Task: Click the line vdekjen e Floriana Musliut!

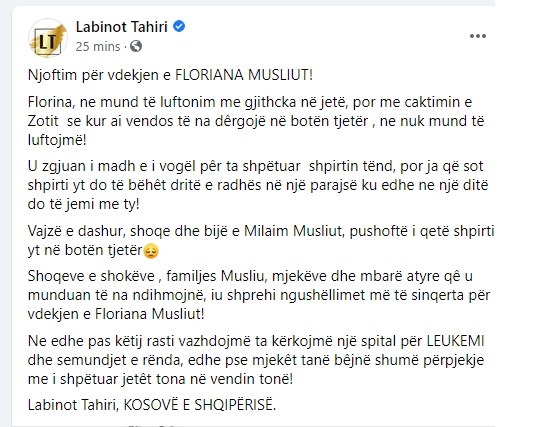Action: [116, 314]
